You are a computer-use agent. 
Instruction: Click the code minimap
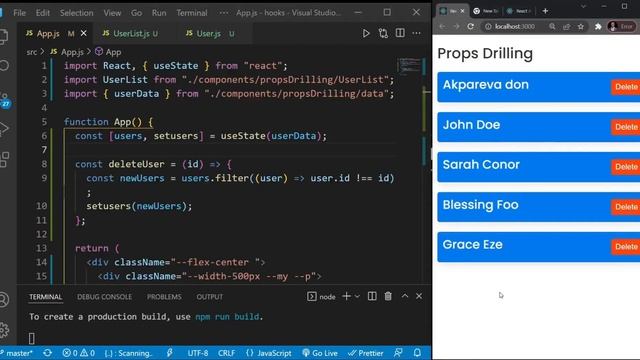pyautogui.click(x=409, y=66)
